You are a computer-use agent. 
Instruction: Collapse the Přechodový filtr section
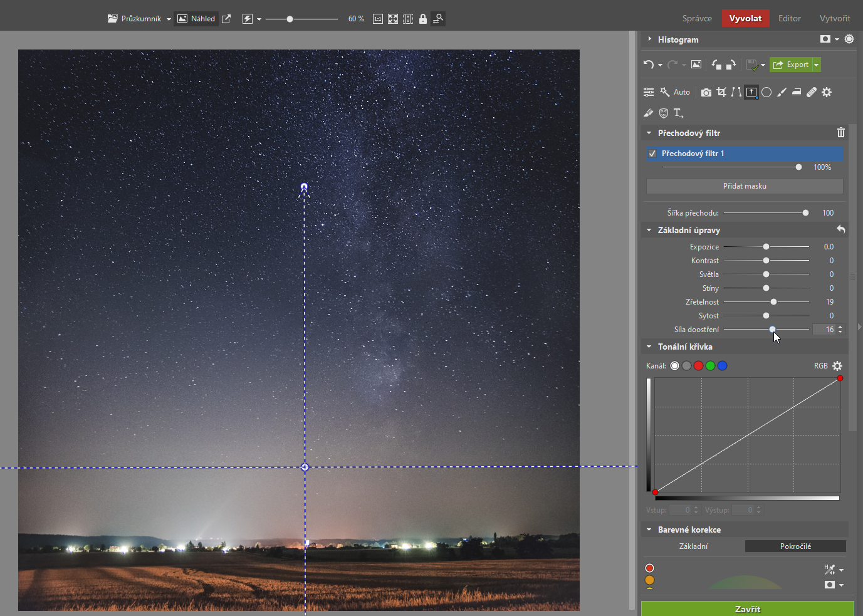tap(649, 133)
